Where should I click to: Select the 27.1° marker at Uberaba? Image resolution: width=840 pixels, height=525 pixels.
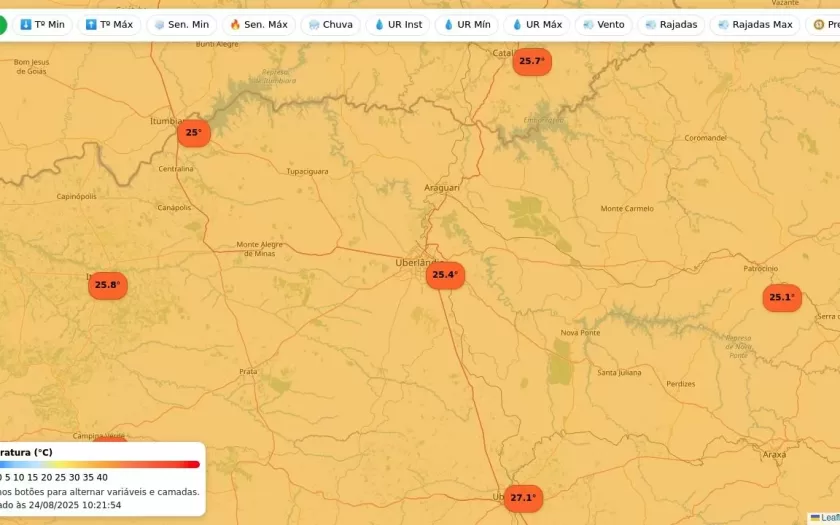click(522, 498)
